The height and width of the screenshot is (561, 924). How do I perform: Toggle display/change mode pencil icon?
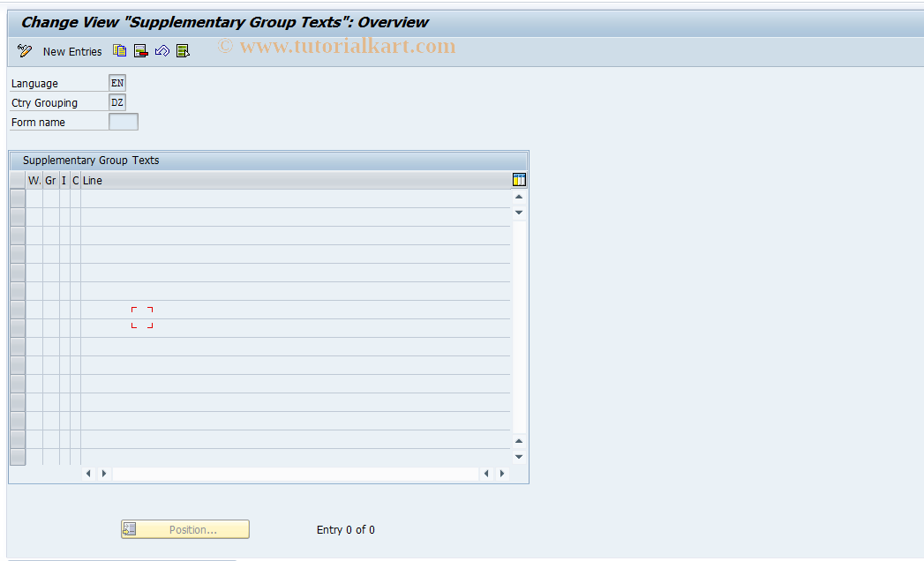25,51
